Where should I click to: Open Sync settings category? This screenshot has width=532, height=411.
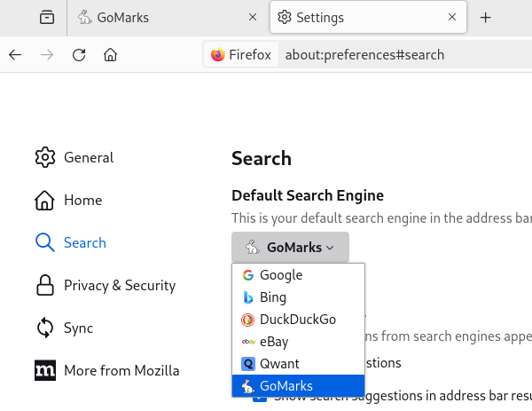click(45, 328)
